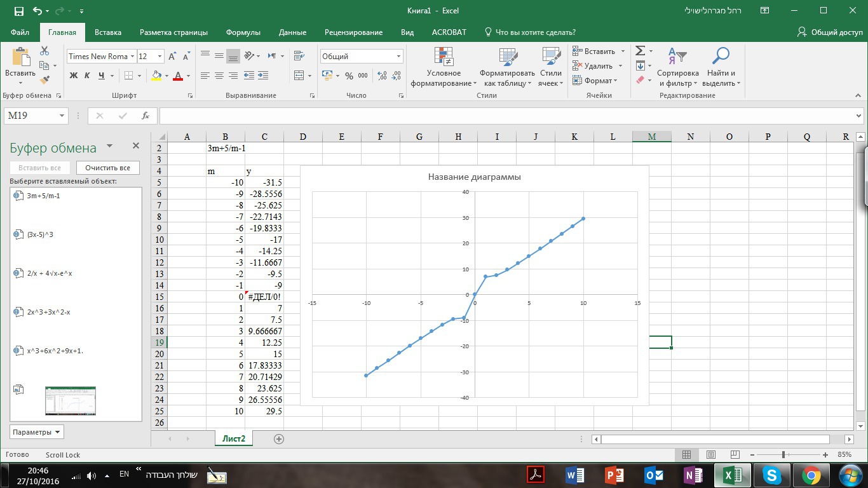Click the center align text icon
The height and width of the screenshot is (488, 868).
[x=219, y=76]
